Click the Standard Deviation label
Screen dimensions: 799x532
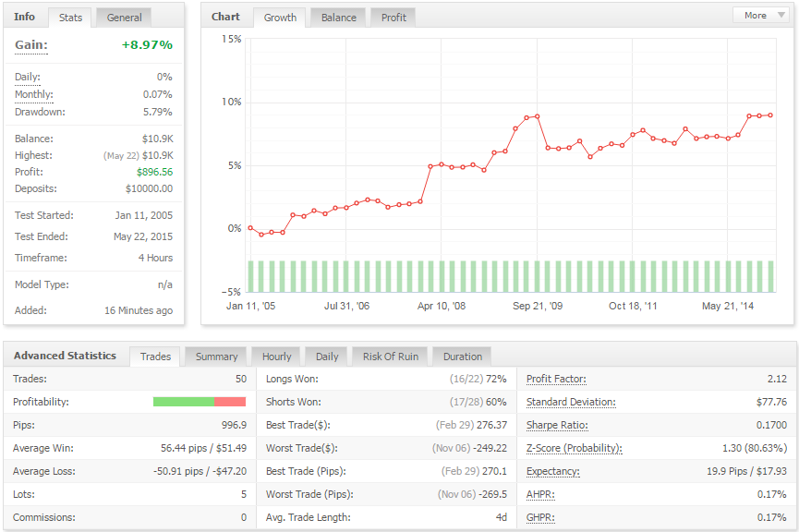click(571, 402)
